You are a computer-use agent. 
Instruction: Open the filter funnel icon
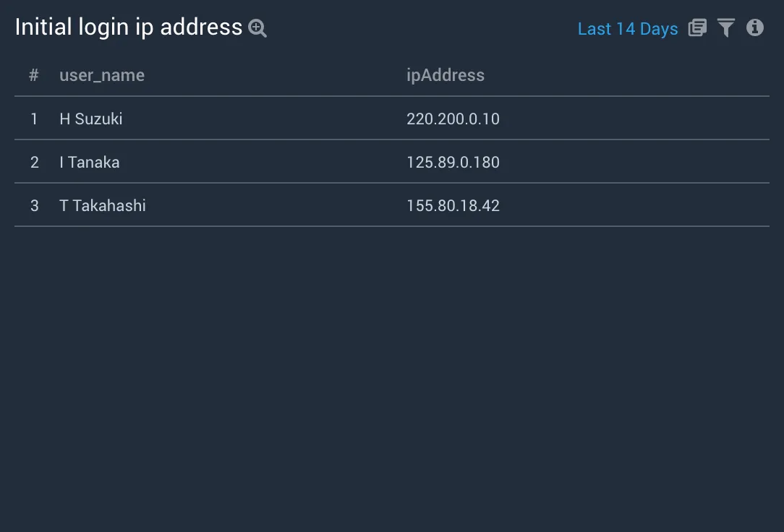pyautogui.click(x=726, y=28)
